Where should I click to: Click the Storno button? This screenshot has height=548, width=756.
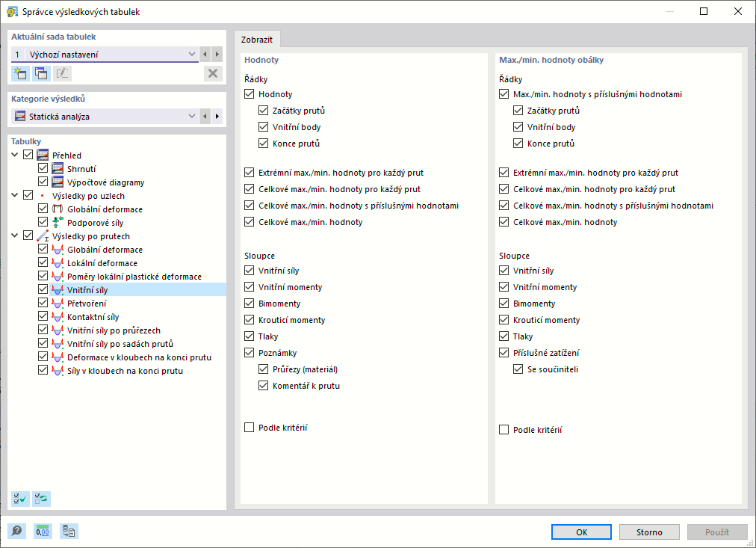[649, 532]
